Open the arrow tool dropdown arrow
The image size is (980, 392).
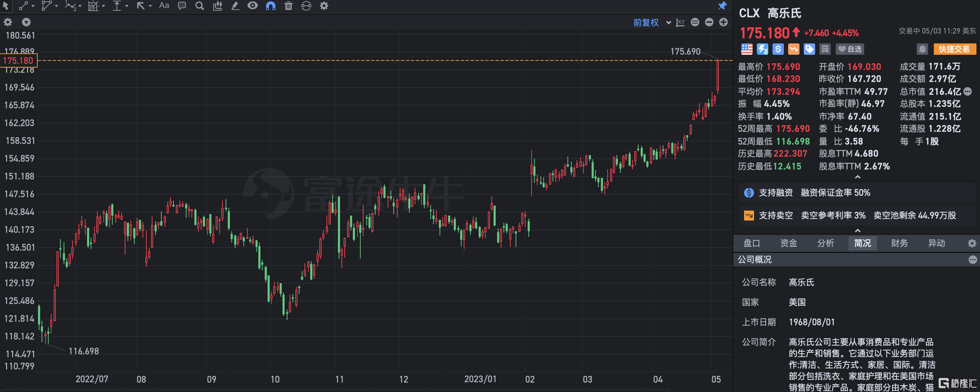150,6
